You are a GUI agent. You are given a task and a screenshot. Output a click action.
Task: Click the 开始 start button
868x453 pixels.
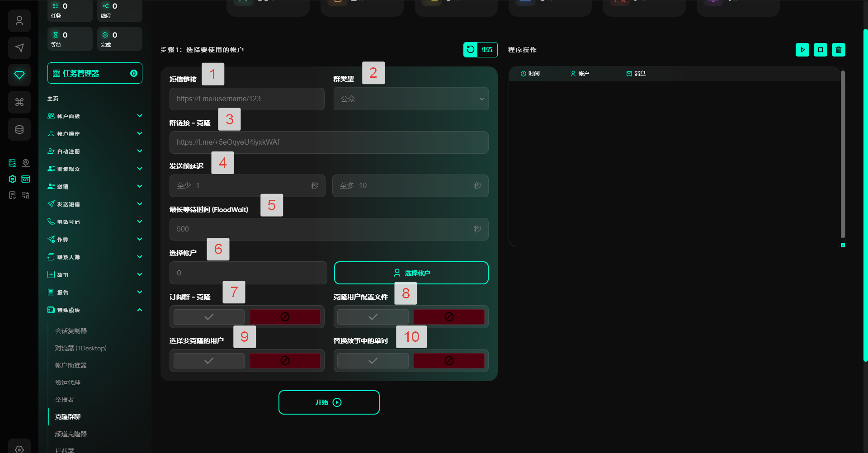click(329, 402)
